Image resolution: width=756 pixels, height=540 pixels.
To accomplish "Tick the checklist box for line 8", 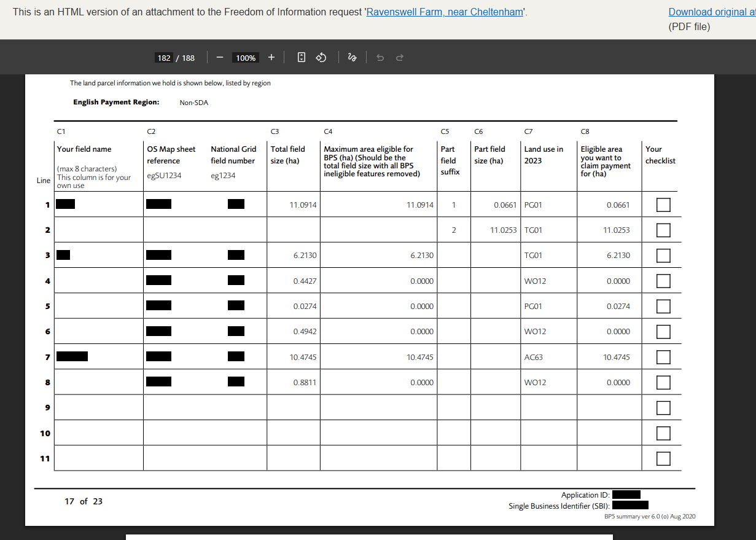I will click(x=663, y=383).
